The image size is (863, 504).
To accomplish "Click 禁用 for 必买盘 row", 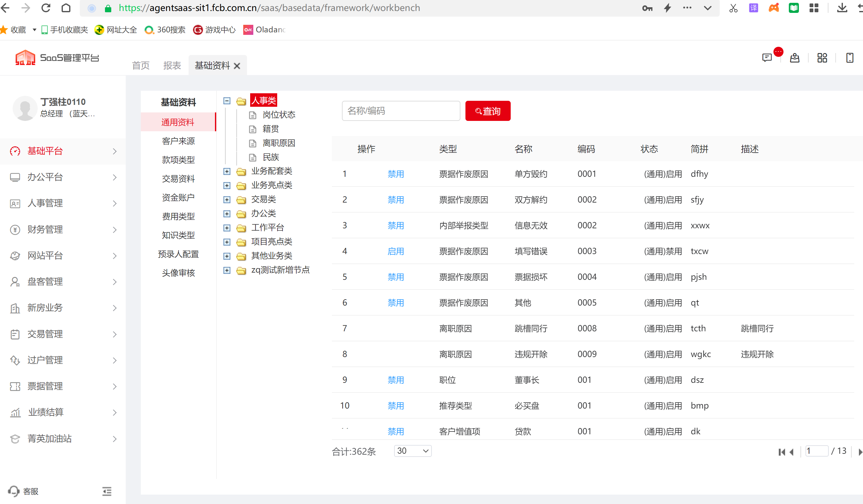I will coord(396,405).
